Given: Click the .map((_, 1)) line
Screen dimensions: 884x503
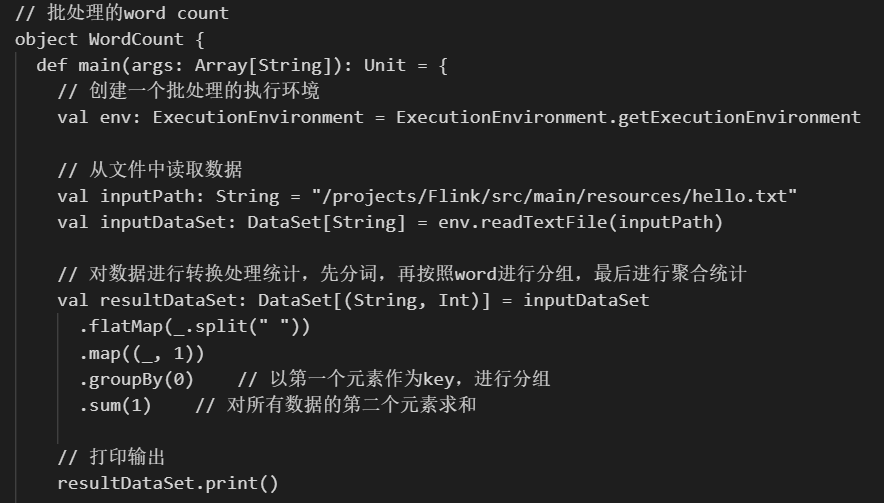Looking at the screenshot, I should point(142,353).
